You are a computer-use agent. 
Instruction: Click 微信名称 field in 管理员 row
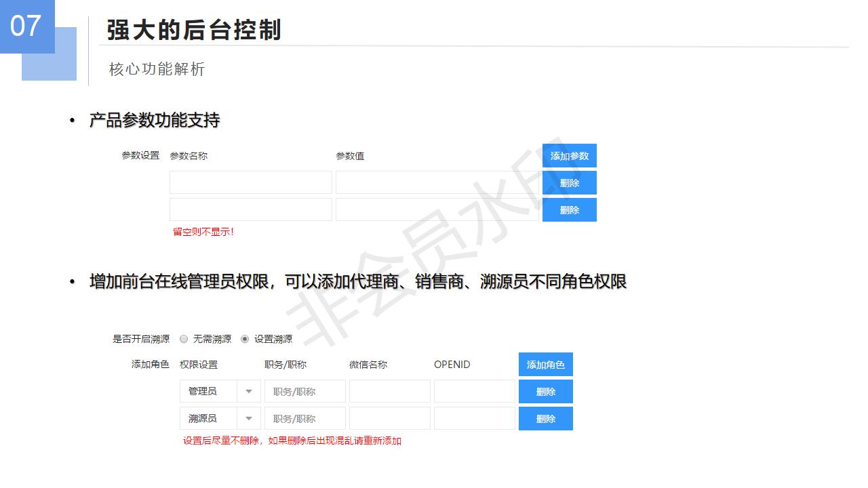pyautogui.click(x=389, y=391)
